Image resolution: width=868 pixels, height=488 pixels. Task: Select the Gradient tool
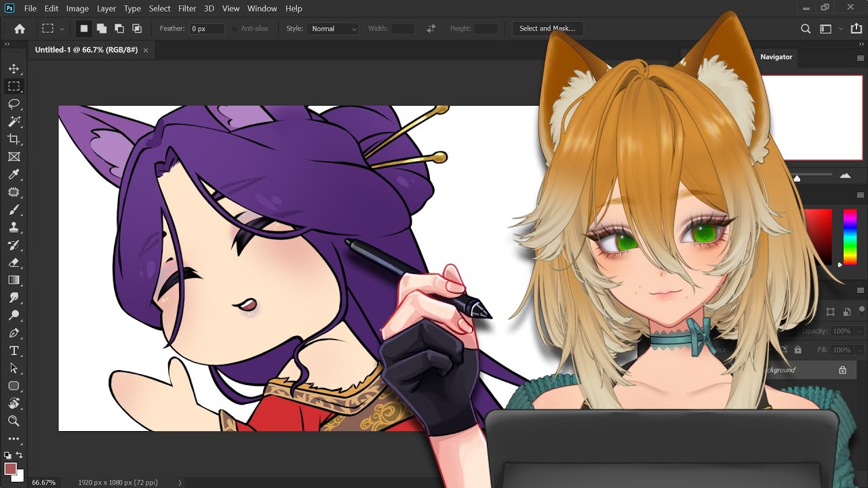coord(14,280)
